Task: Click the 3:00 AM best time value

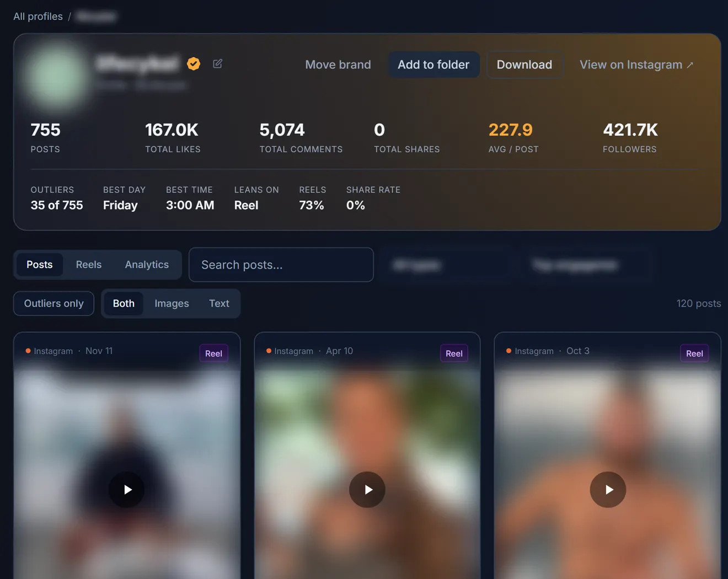Action: (x=190, y=205)
